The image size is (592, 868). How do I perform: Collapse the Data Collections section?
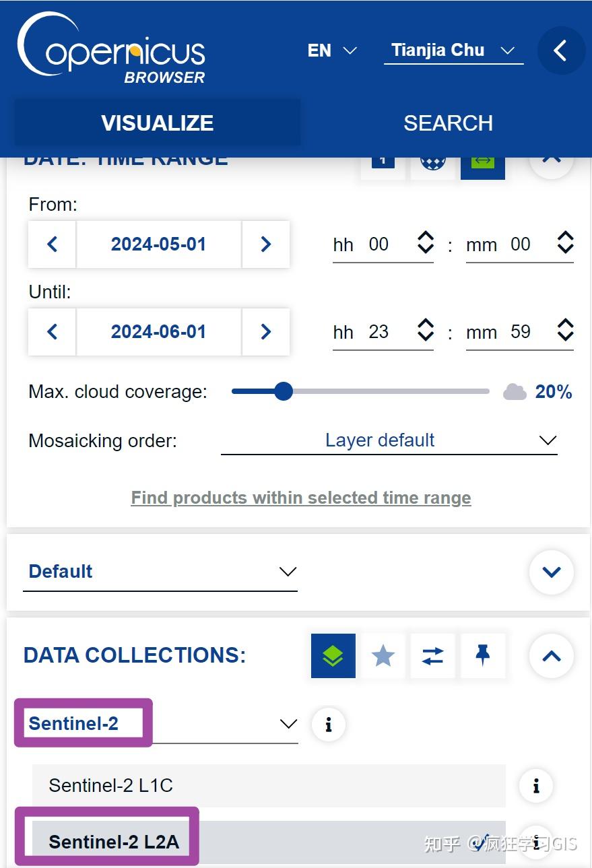click(551, 655)
